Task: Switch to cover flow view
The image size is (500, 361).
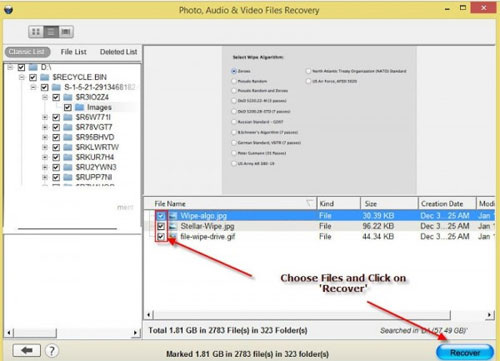Action: (x=66, y=32)
